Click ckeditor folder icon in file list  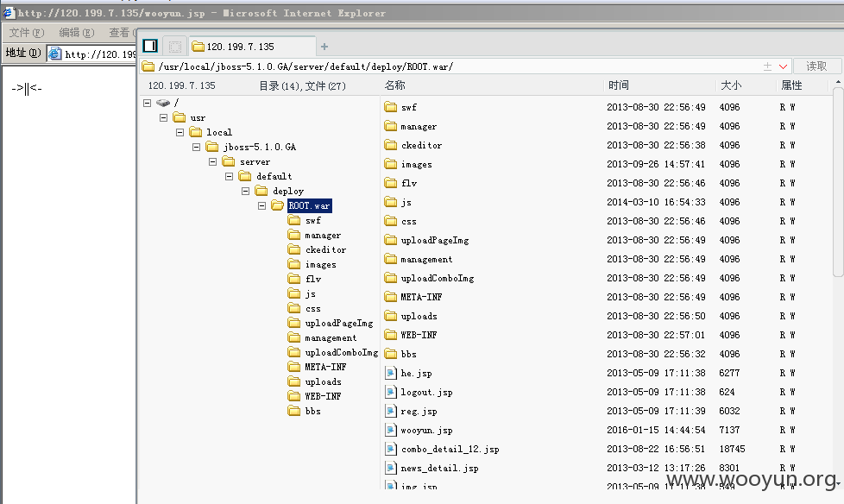click(391, 145)
